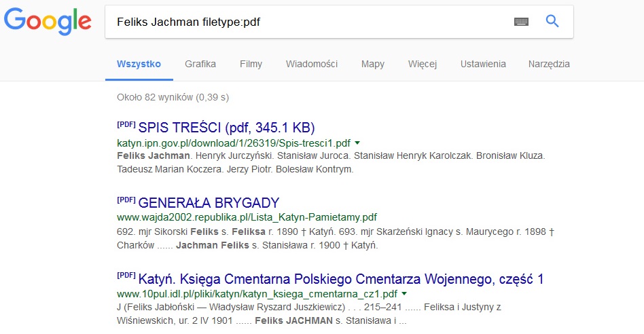Click the PDF tag before GENERAŁA BRYGADY
This screenshot has height=334, width=644.
[x=126, y=201]
